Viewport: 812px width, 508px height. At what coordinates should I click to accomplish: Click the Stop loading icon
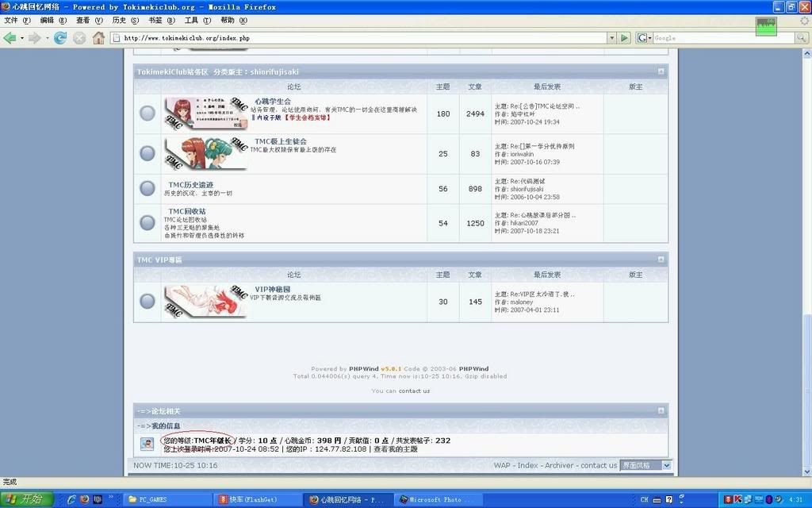(79, 38)
